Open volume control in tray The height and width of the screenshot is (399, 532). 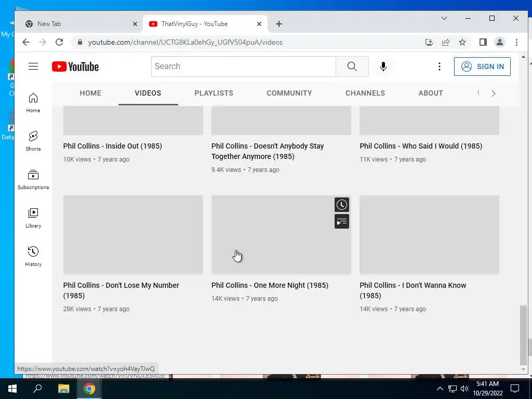pos(464,389)
